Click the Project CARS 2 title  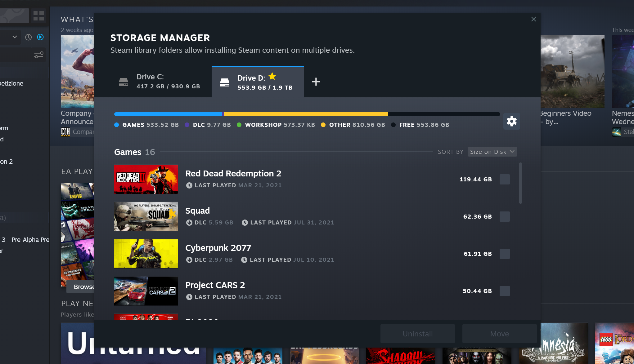[x=215, y=285]
